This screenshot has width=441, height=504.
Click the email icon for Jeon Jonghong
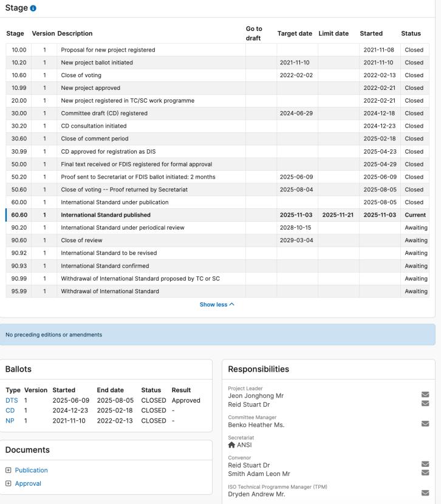pos(425,395)
